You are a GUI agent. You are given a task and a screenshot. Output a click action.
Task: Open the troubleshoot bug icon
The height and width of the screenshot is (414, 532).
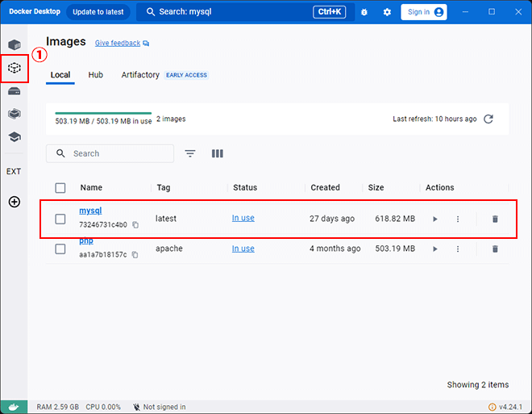point(364,12)
